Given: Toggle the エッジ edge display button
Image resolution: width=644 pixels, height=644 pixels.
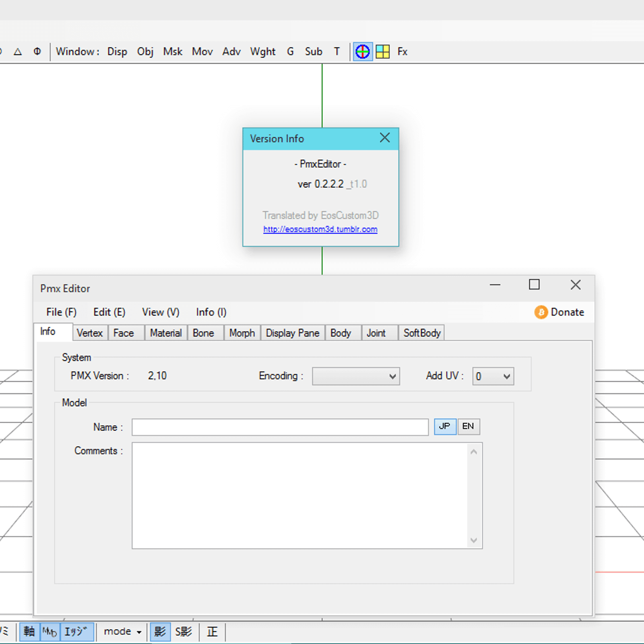Looking at the screenshot, I should pos(77,632).
